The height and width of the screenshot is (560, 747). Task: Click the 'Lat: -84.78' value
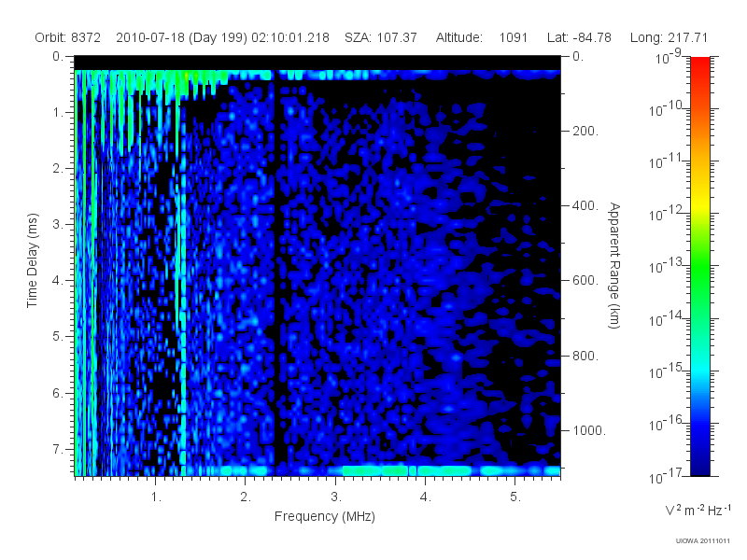point(579,37)
